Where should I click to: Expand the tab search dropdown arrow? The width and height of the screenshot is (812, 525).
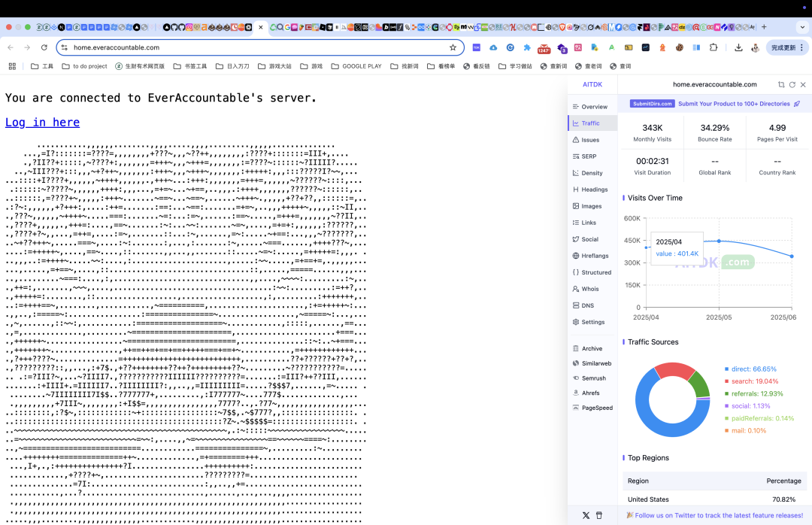pyautogui.click(x=802, y=27)
